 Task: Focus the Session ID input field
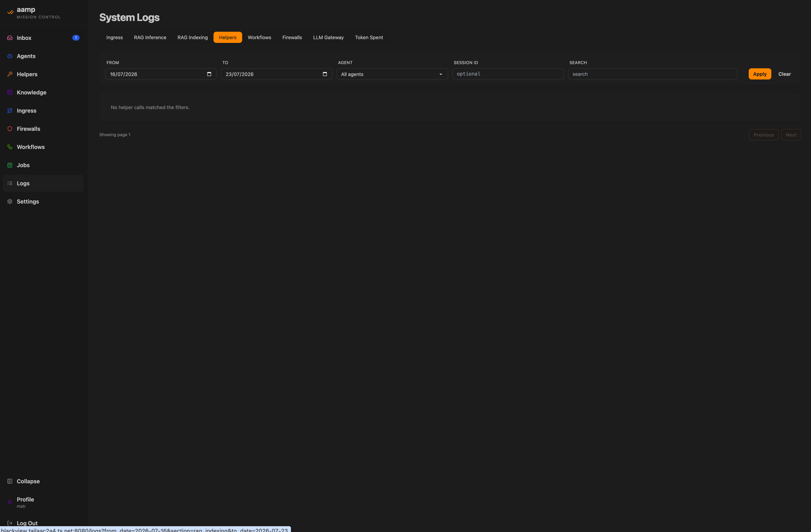[508, 74]
